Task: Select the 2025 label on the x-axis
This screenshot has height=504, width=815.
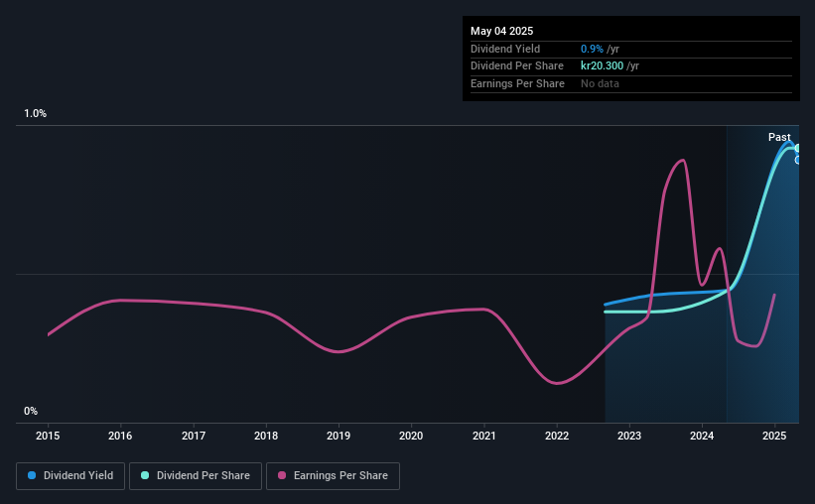Action: point(774,436)
